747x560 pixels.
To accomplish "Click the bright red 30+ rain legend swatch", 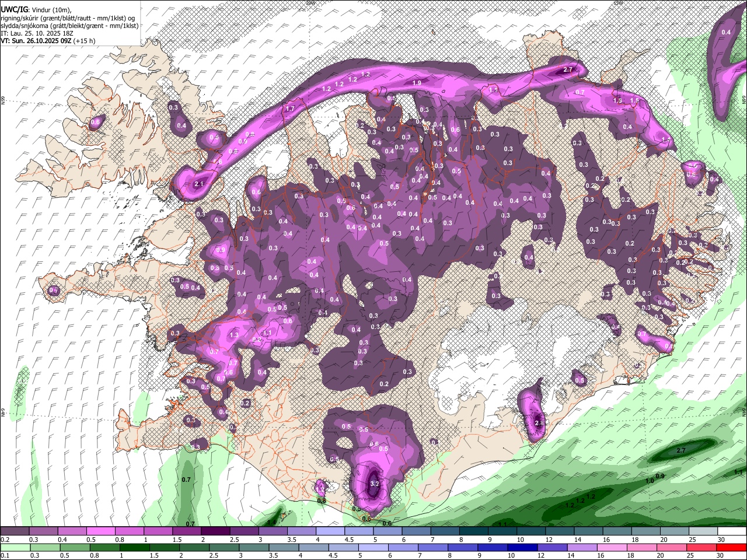I will 732,547.
